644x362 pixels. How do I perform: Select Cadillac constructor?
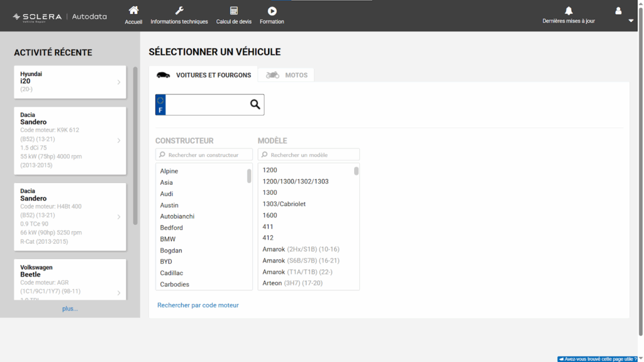tap(171, 273)
